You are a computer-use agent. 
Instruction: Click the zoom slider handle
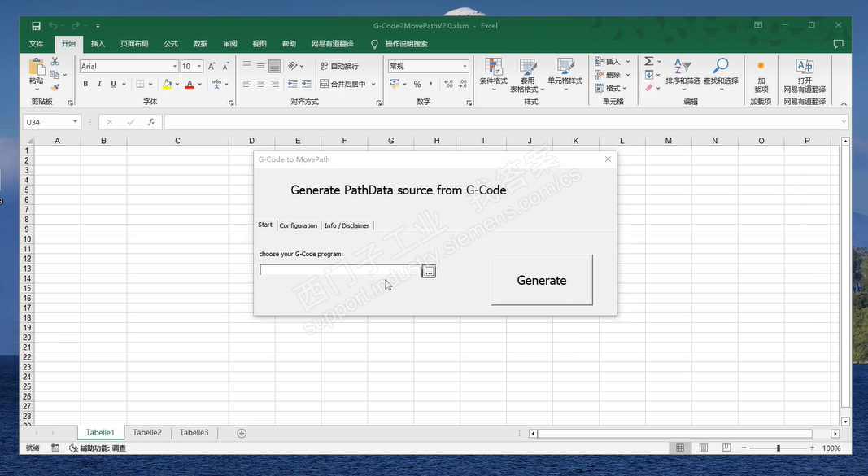point(779,448)
